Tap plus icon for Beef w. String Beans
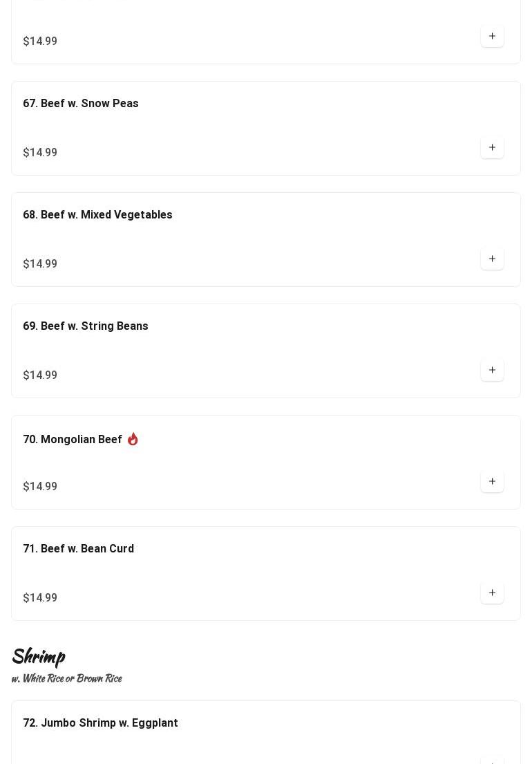 click(x=492, y=370)
